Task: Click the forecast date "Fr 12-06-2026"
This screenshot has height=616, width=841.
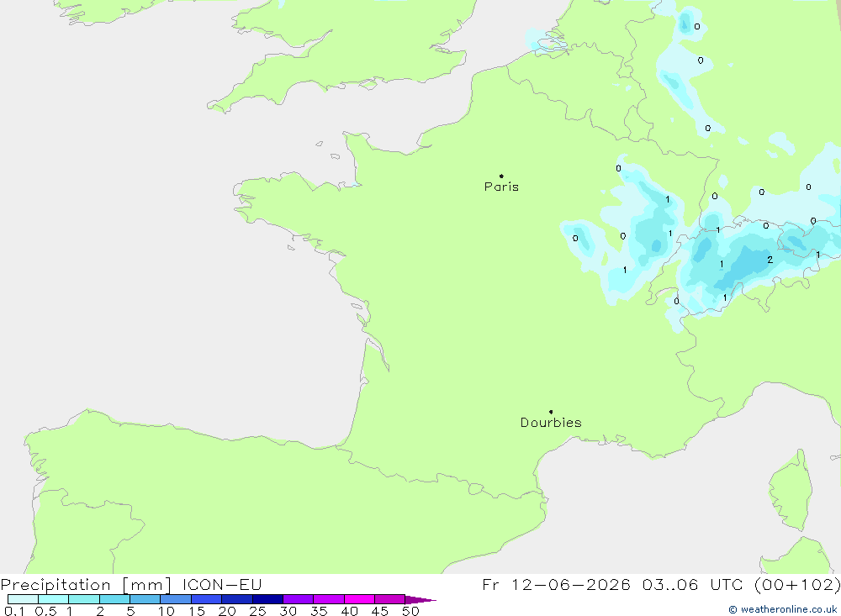Action: (x=556, y=584)
